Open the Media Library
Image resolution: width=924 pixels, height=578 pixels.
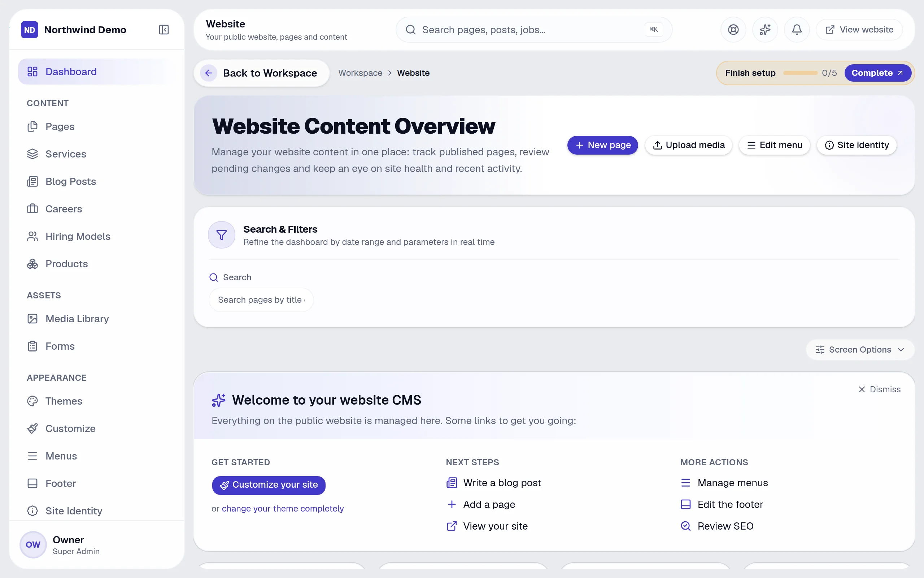97,319
